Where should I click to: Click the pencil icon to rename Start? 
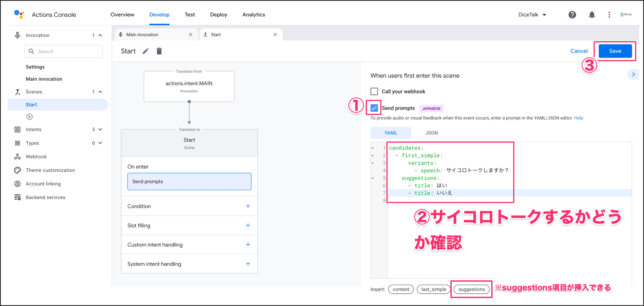click(146, 51)
